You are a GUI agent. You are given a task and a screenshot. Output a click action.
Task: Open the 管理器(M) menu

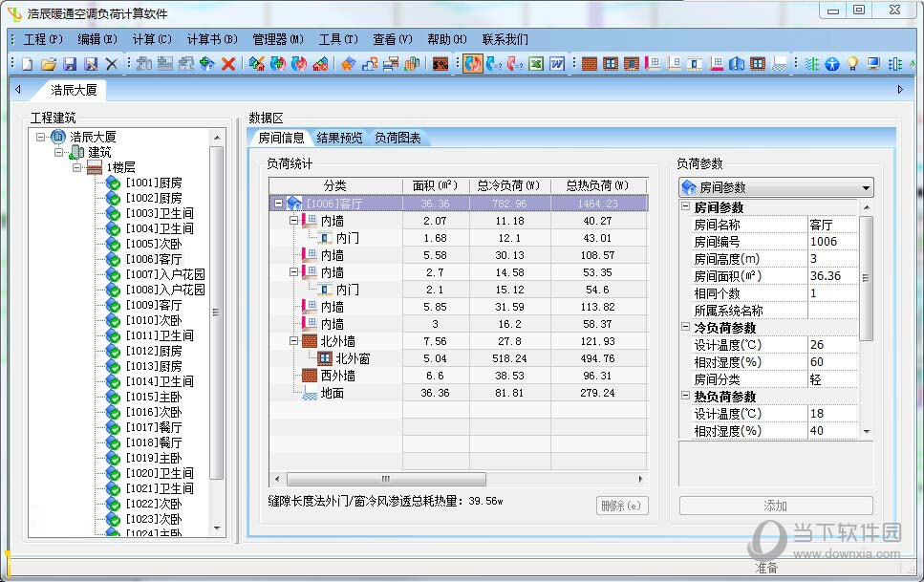point(277,39)
